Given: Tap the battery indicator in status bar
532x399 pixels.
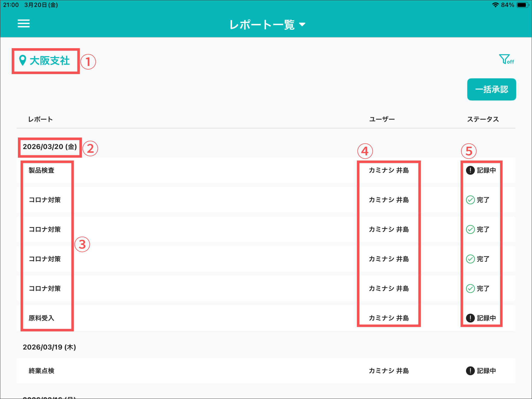Looking at the screenshot, I should [x=522, y=5].
